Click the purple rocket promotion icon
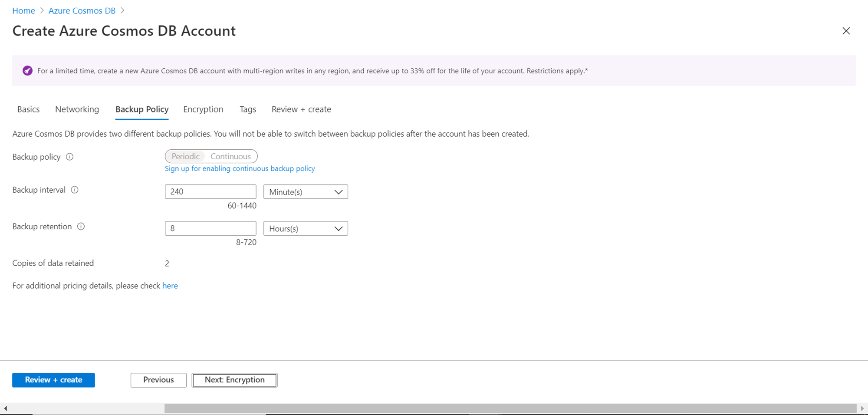Viewport: 868px width, 415px height. click(x=27, y=71)
